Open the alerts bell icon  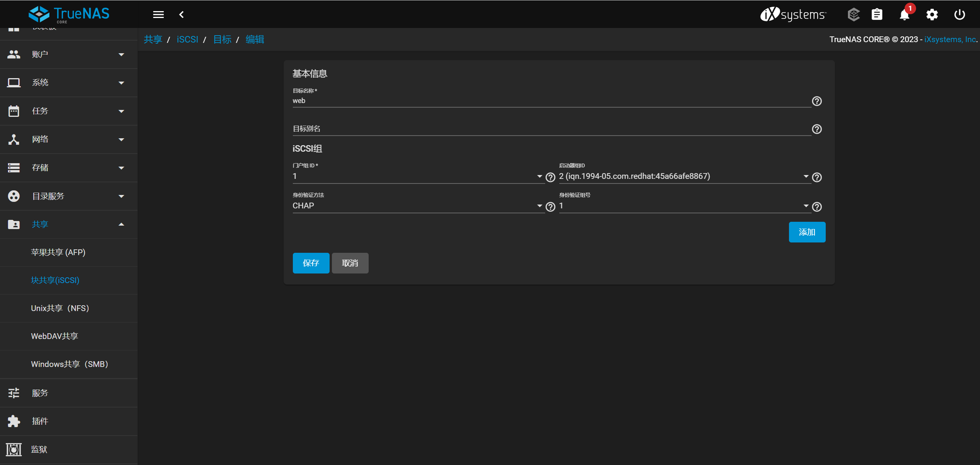(904, 15)
